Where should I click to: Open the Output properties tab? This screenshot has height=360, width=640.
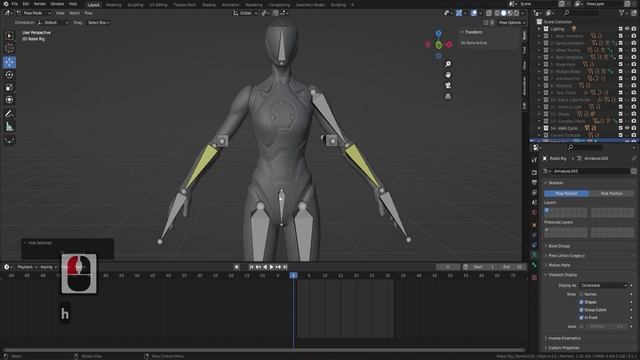[x=534, y=182]
